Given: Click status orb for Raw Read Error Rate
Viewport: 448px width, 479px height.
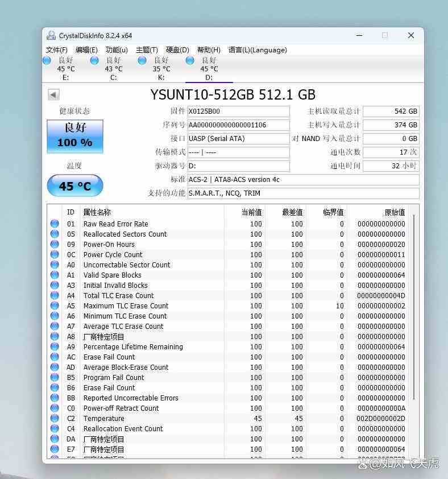Looking at the screenshot, I should [55, 224].
